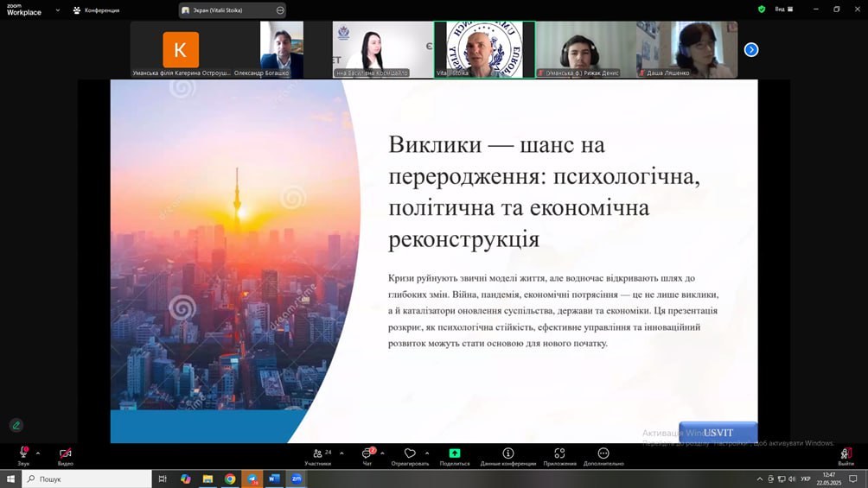Open options for Экран (Vitalii Stoika) share
The height and width of the screenshot is (488, 868).
280,10
